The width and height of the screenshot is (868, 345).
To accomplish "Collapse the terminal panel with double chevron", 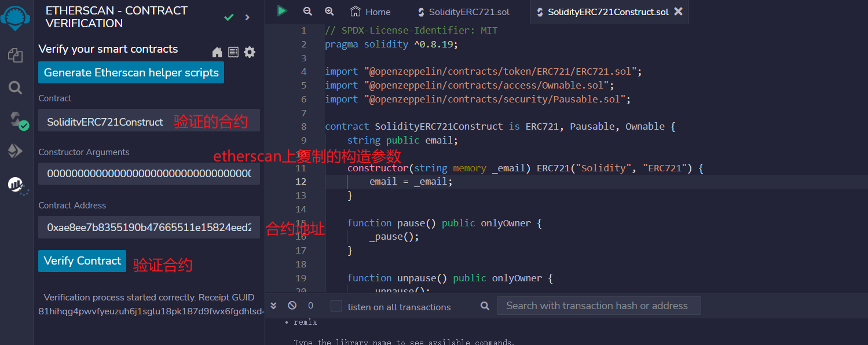I will pyautogui.click(x=274, y=306).
